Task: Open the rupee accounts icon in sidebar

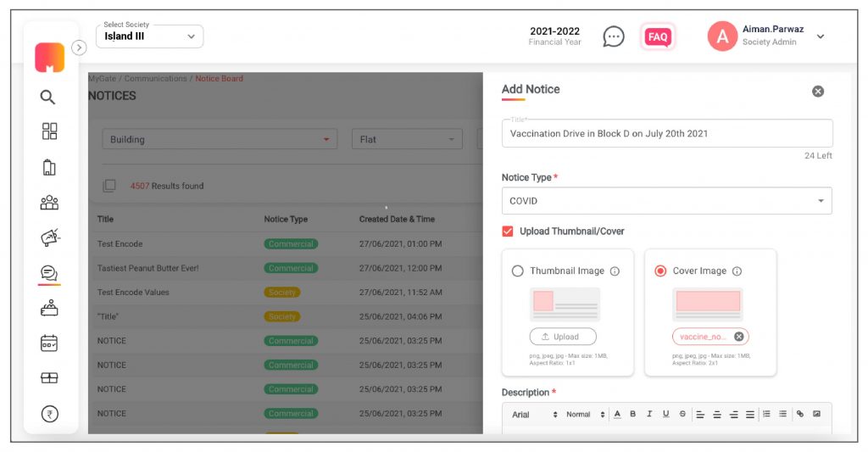Action: coord(50,414)
